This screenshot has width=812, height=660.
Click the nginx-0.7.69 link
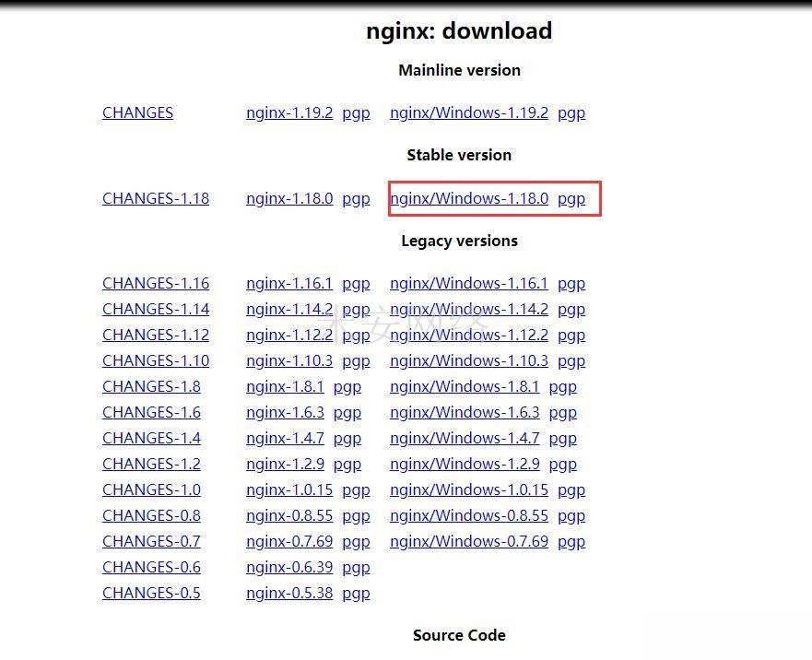289,542
